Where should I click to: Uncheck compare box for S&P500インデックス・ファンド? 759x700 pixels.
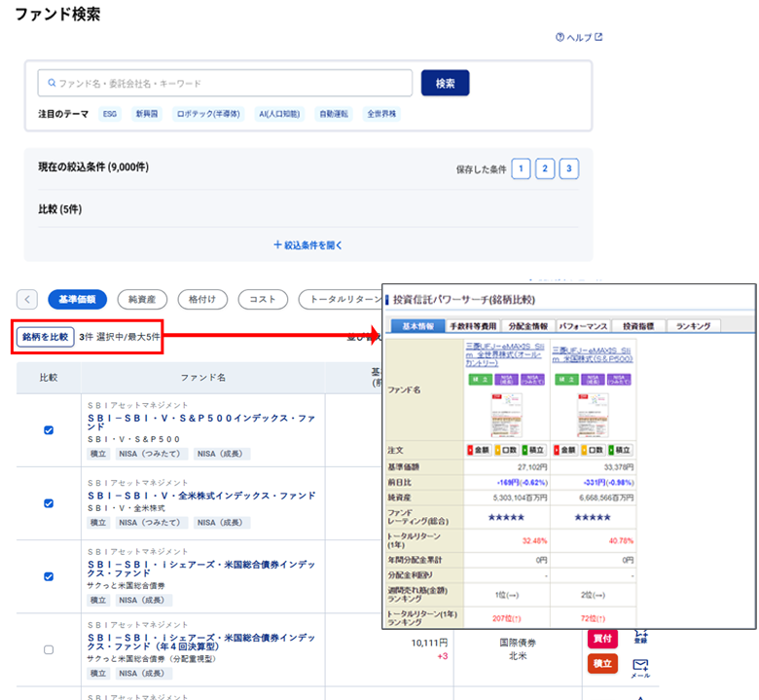tap(49, 430)
